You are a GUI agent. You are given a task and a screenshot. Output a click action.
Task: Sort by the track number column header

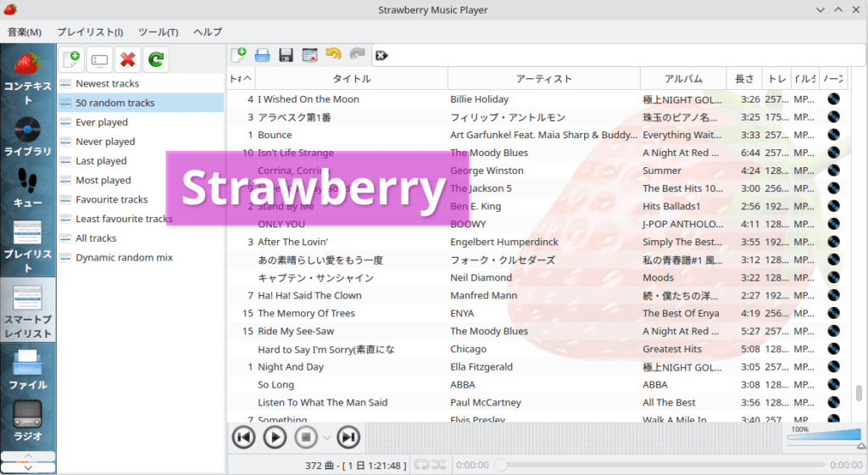point(241,79)
